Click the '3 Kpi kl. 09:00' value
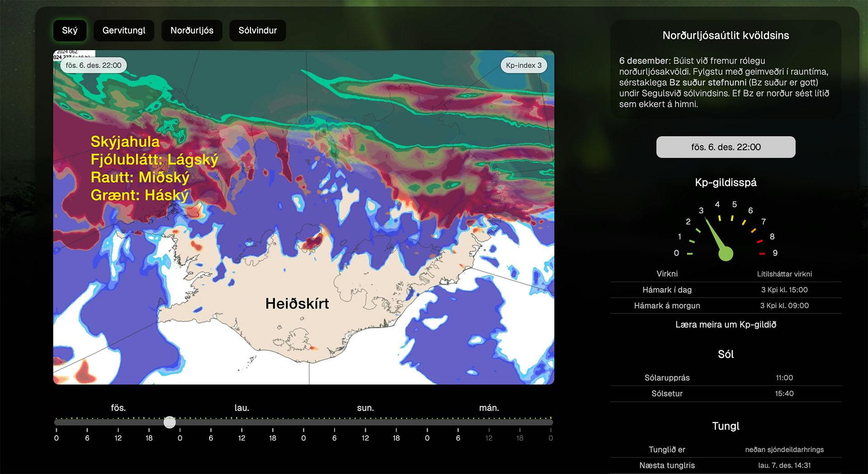Viewport: 868px width, 474px height. [x=784, y=305]
